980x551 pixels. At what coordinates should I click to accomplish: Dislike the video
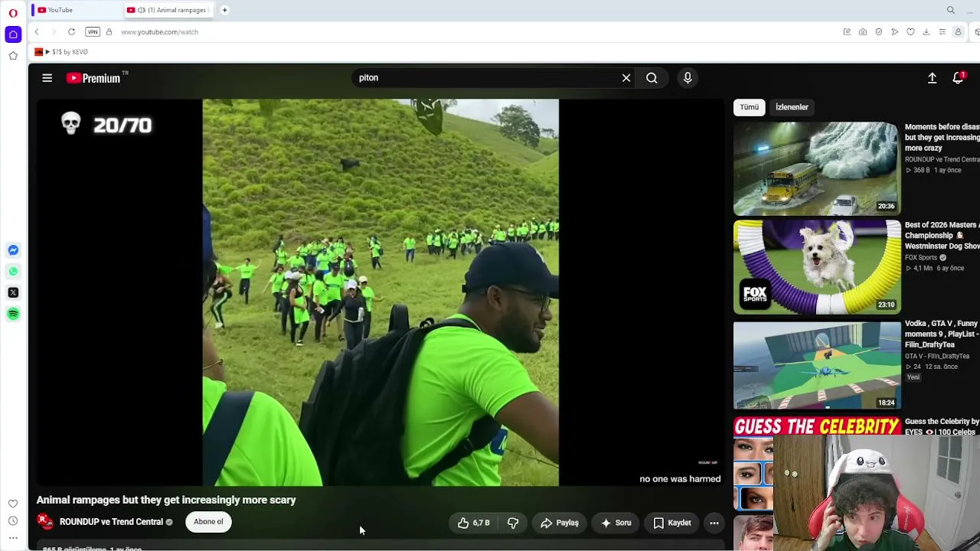pyautogui.click(x=513, y=523)
